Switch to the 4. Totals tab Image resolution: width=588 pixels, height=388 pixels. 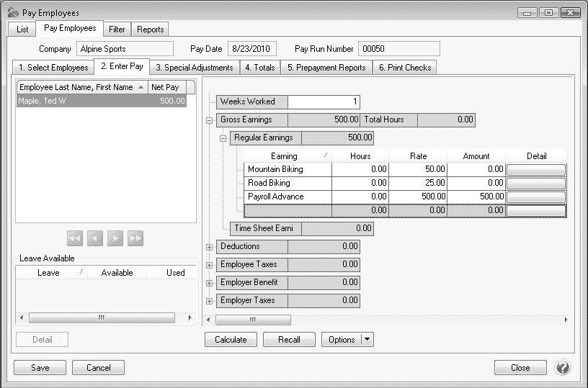259,68
